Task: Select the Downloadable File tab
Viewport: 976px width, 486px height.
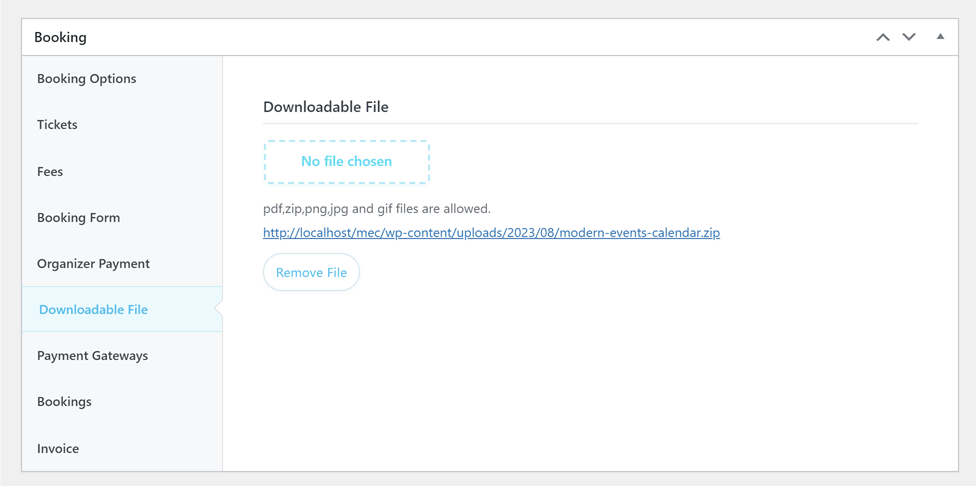Action: 93,310
